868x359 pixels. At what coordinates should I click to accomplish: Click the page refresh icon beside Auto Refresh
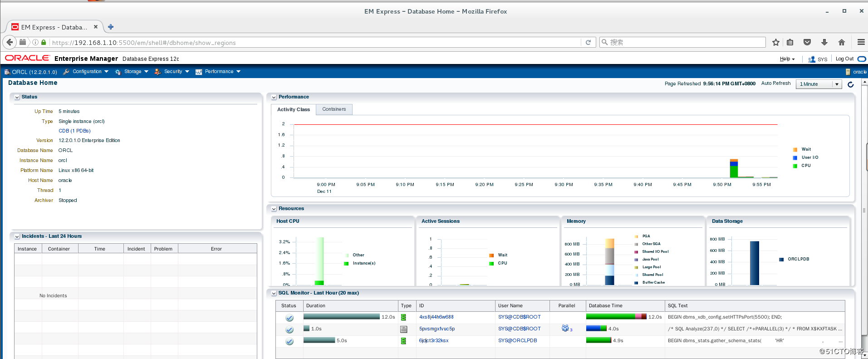(x=851, y=84)
